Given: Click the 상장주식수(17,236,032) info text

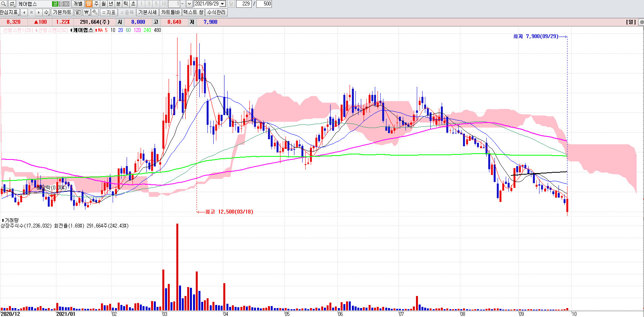Looking at the screenshot, I should [26, 226].
